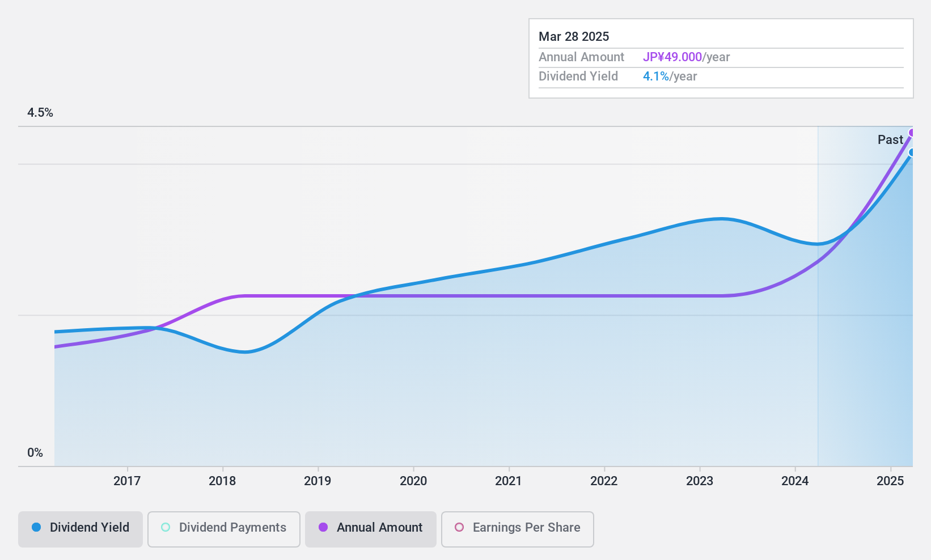This screenshot has height=560, width=931.
Task: Click the 2017 x-axis label
Action: tap(127, 481)
